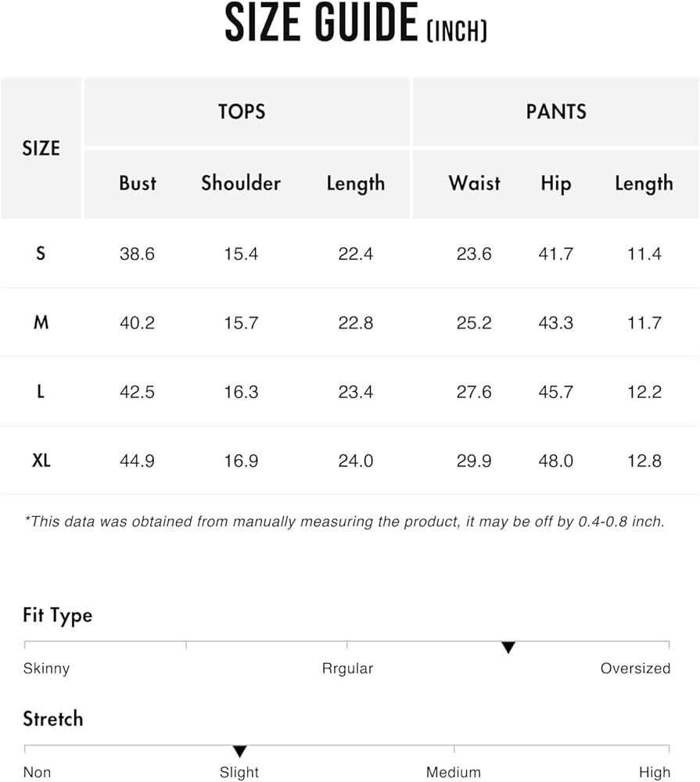Screen dimensions: 700x782
Task: Click the manual measurement disclaimer note
Action: click(x=344, y=521)
